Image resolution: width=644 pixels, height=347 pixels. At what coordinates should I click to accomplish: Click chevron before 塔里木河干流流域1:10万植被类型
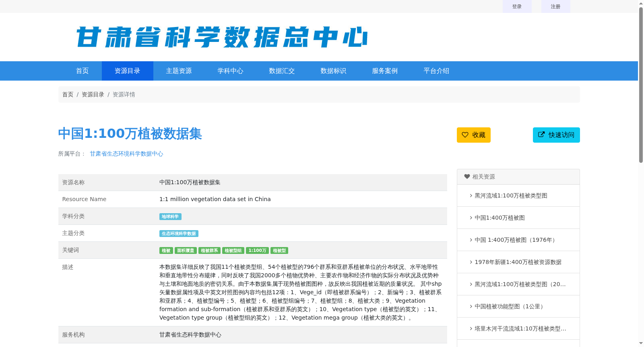coord(471,328)
